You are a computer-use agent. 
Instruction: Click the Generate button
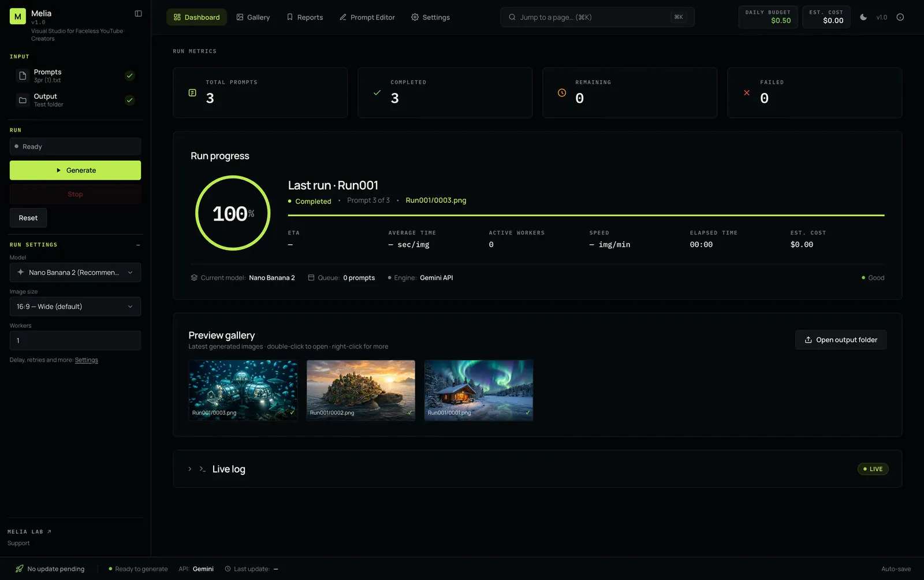(x=75, y=170)
